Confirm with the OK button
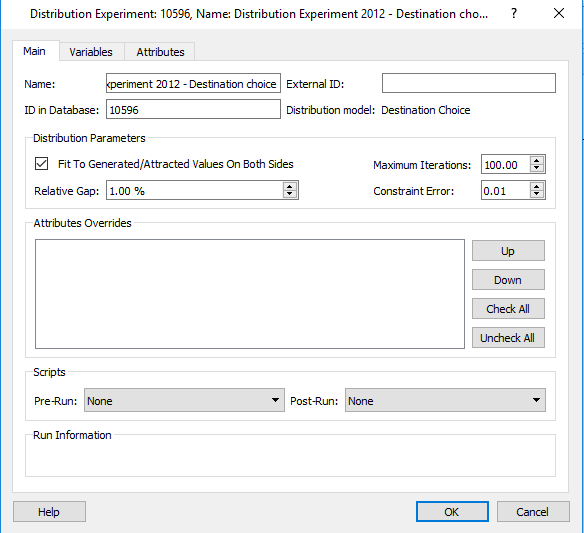Viewport: 584px width, 533px height. coord(452,512)
